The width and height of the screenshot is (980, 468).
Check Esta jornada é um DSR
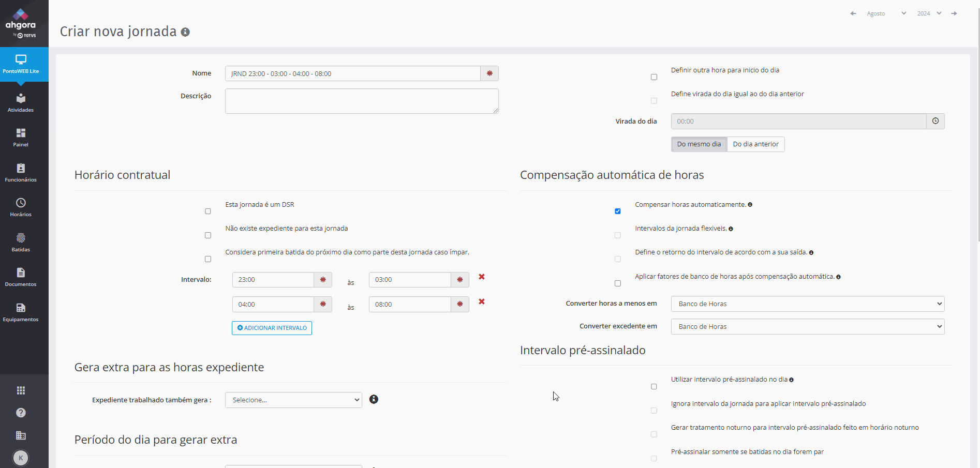point(208,212)
